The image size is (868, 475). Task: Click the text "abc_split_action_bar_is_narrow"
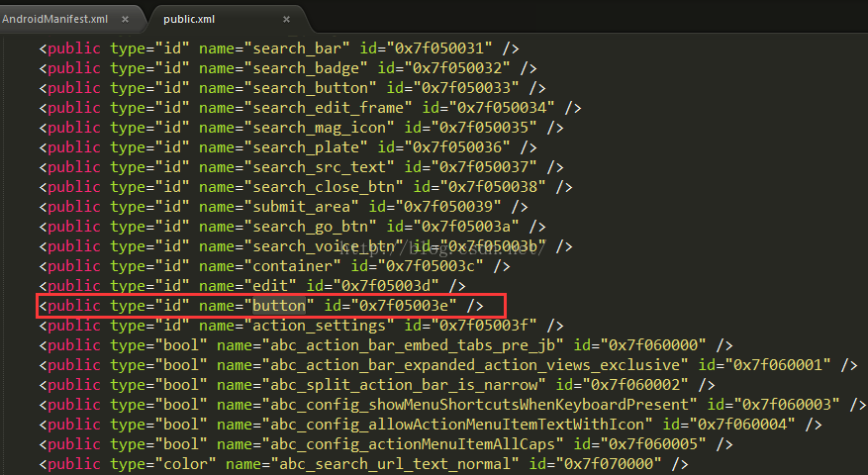click(404, 385)
